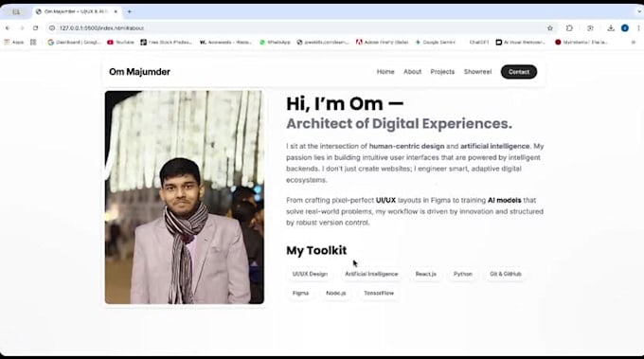644x359 pixels.
Task: Click the forward navigation arrow
Action: 22,27
